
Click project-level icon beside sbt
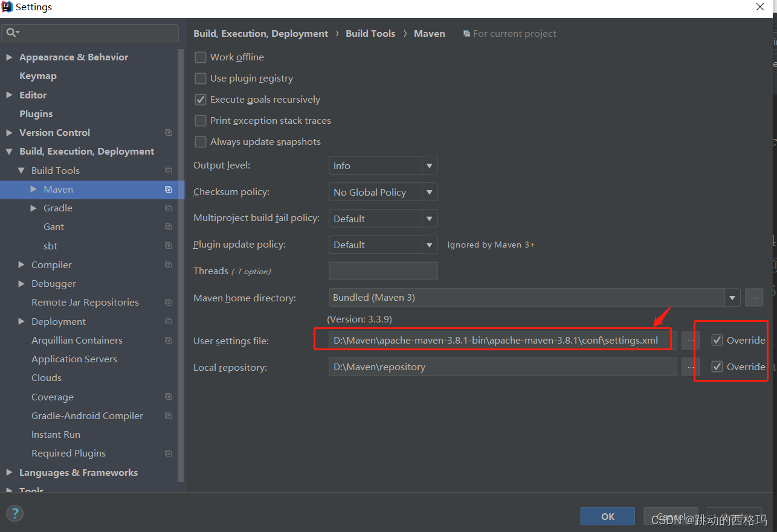click(x=168, y=246)
